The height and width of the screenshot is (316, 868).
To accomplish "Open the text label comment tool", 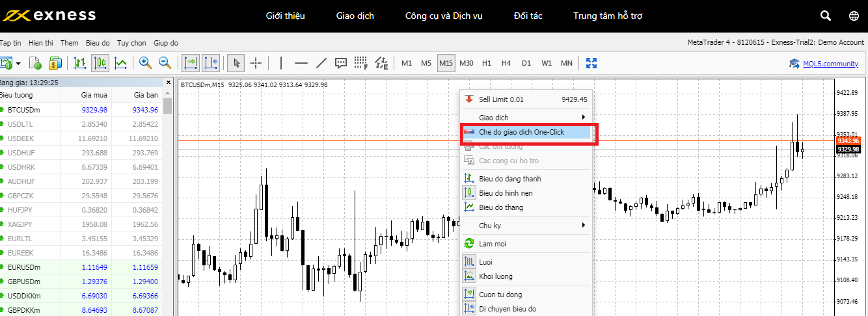I will (340, 63).
